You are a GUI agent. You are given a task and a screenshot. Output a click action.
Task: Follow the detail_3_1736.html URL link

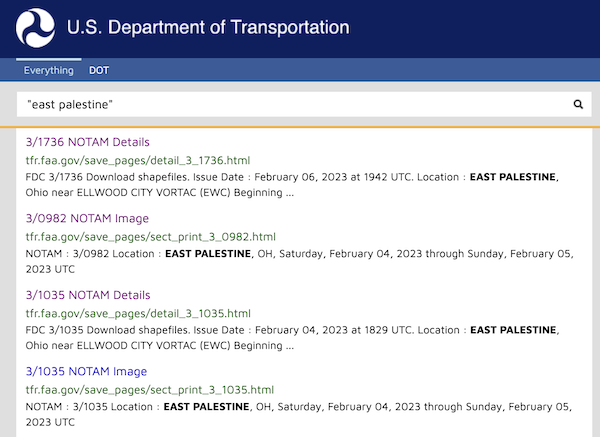pos(138,160)
